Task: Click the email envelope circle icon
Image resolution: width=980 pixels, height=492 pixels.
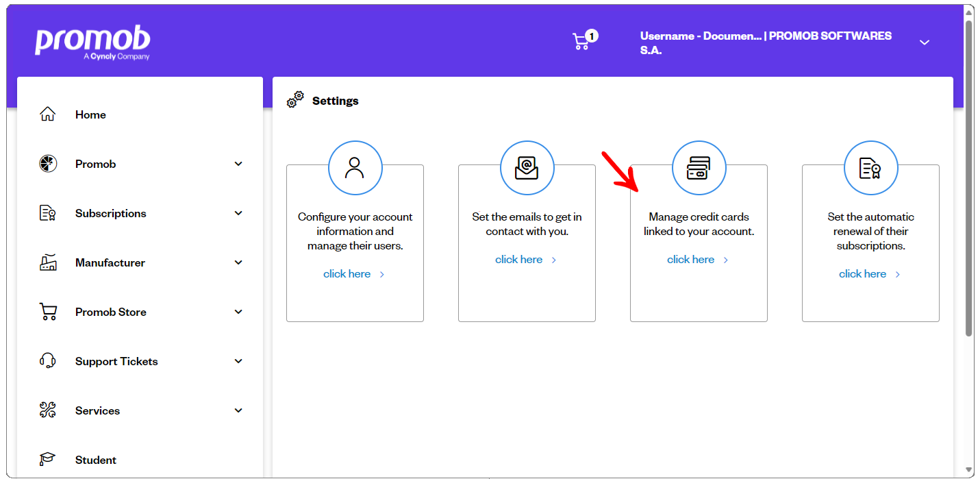Action: point(527,168)
